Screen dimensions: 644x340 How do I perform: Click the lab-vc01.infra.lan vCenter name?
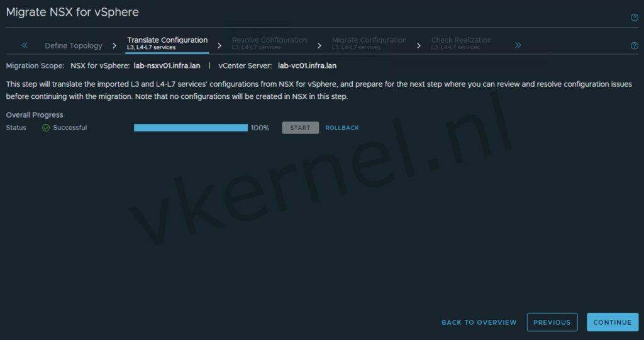pyautogui.click(x=307, y=65)
